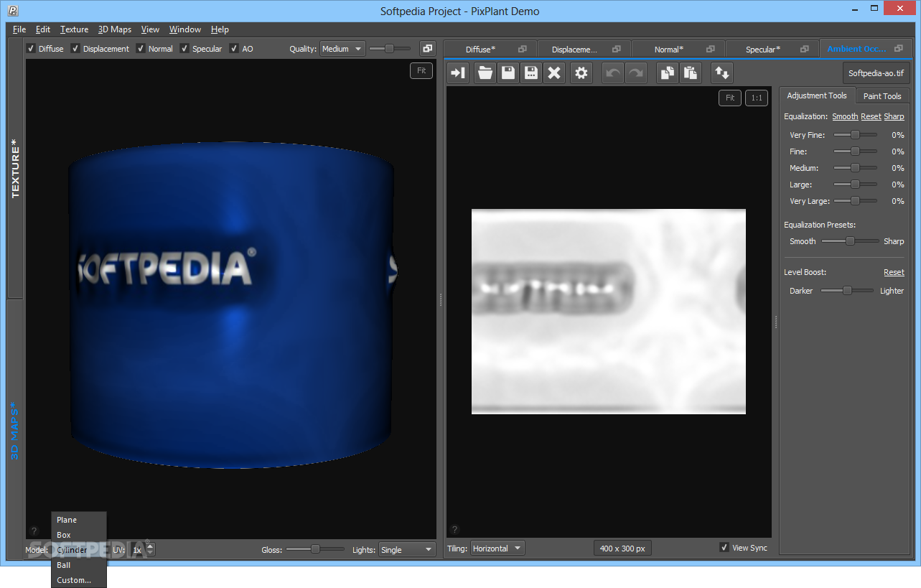The height and width of the screenshot is (588, 921).
Task: Toggle the AO checkbox
Action: pyautogui.click(x=233, y=49)
